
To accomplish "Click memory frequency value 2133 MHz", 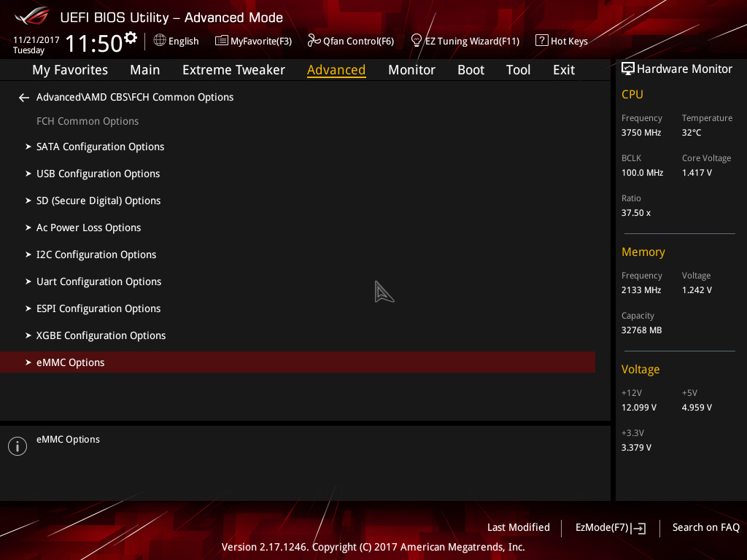I will pyautogui.click(x=641, y=290).
